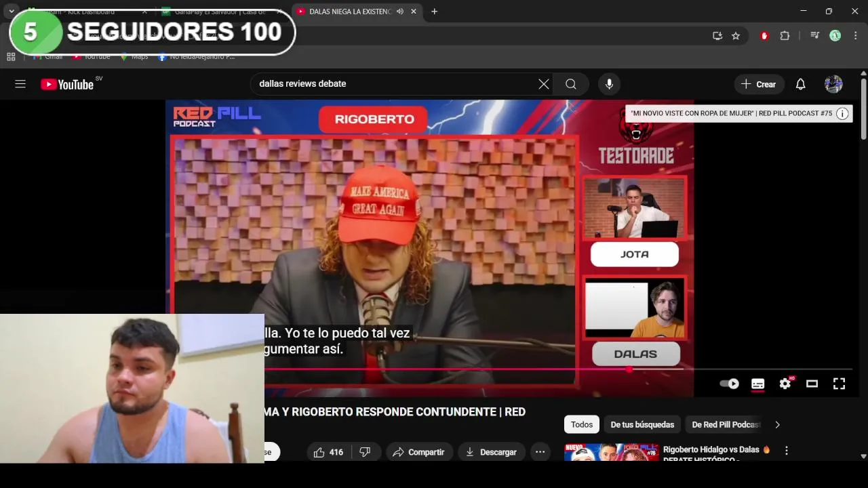This screenshot has height=488, width=868.
Task: Open the YouTube hamburger guide menu
Action: pos(20,84)
